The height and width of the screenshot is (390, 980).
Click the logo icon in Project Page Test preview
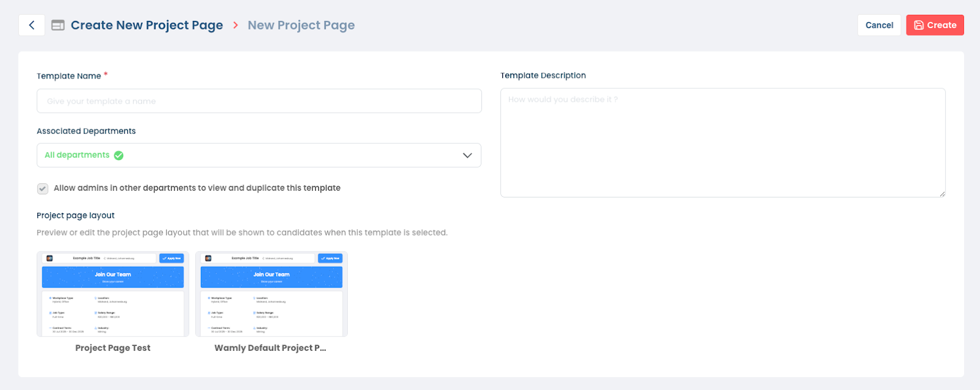(50, 258)
